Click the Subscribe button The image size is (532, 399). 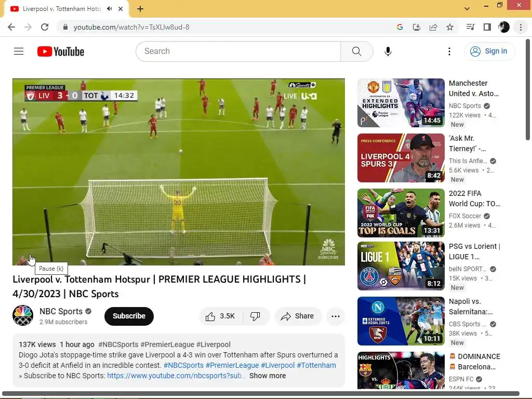[129, 316]
